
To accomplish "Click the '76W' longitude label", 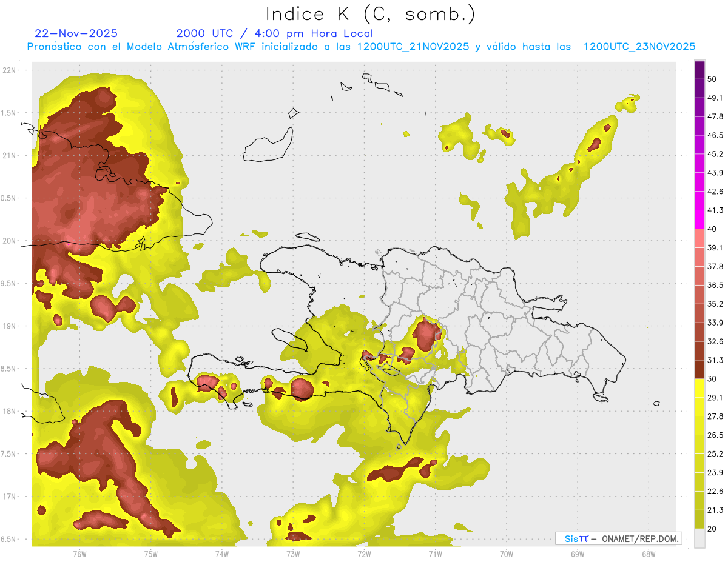I will coord(79,554).
